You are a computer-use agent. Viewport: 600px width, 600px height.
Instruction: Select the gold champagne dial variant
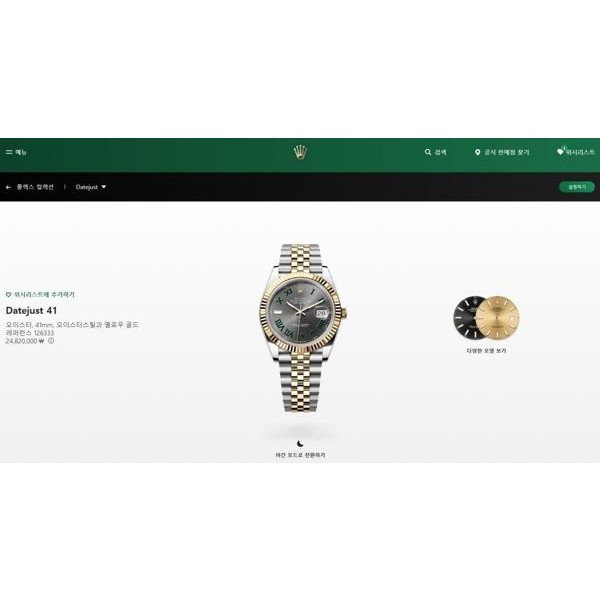(x=498, y=317)
